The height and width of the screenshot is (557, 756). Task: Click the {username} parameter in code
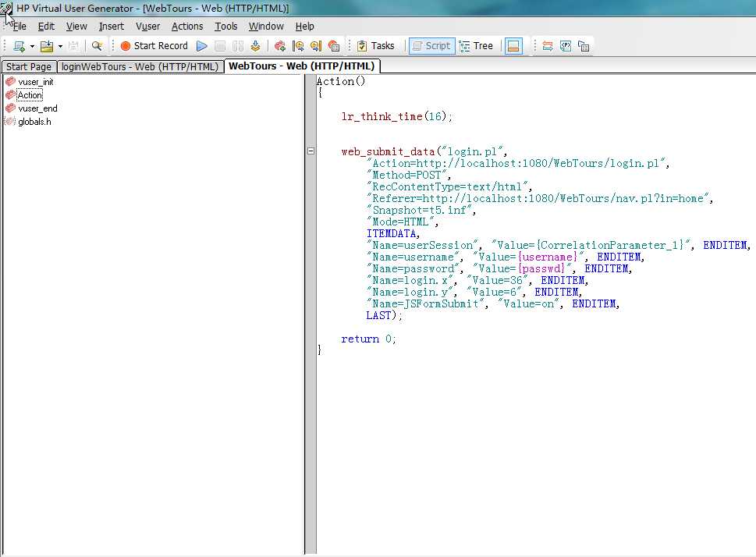click(547, 257)
